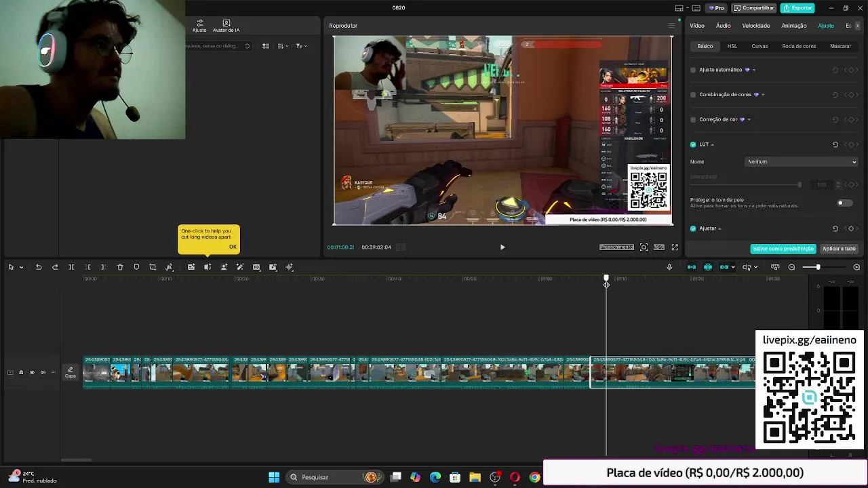The width and height of the screenshot is (868, 488).
Task: Edit the track cover (Capa)
Action: click(71, 372)
